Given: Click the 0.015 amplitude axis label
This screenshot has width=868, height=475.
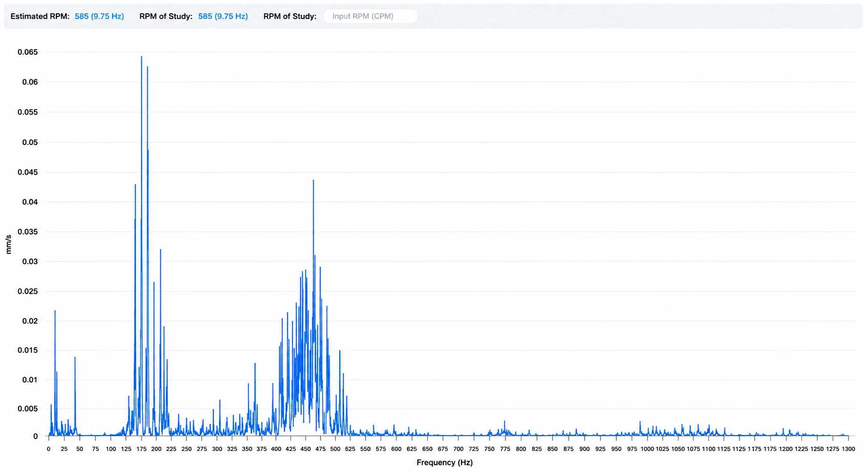Looking at the screenshot, I should (28, 351).
